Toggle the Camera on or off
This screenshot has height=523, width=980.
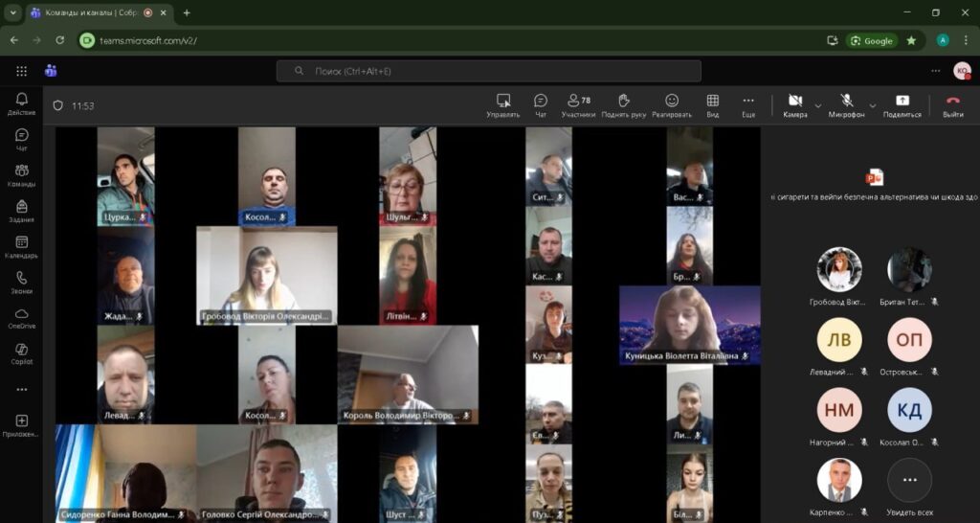point(794,104)
